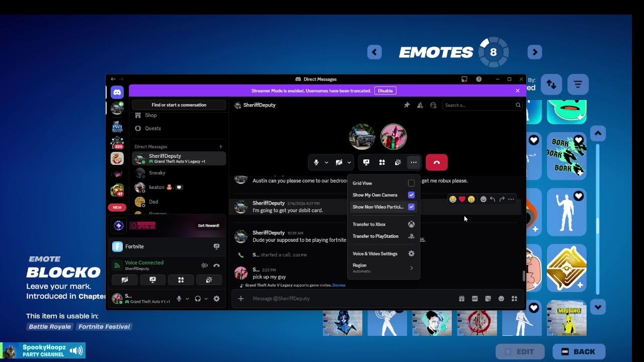This screenshot has width=644, height=362.
Task: React with red heart emoji
Action: click(x=462, y=200)
